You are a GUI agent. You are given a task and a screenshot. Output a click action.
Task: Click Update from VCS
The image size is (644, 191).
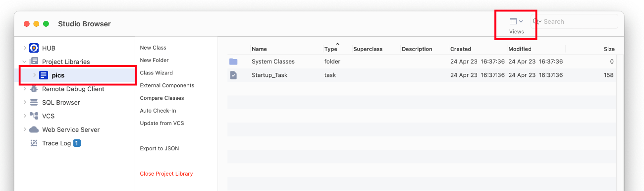point(162,123)
